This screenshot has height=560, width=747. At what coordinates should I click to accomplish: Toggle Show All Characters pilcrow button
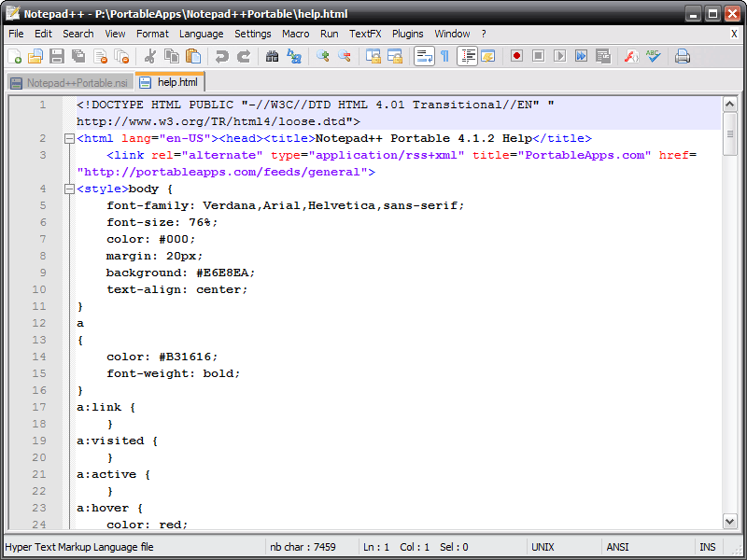coord(445,56)
